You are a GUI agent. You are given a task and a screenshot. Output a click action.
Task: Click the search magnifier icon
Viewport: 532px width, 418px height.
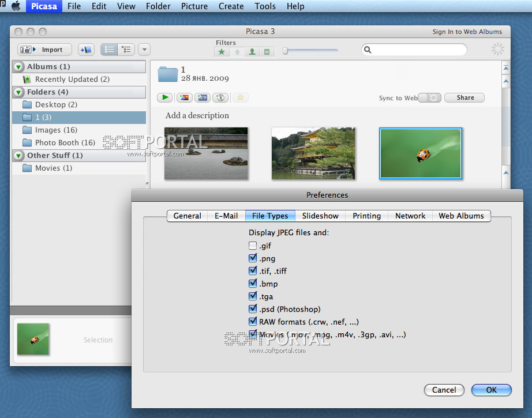(x=368, y=50)
